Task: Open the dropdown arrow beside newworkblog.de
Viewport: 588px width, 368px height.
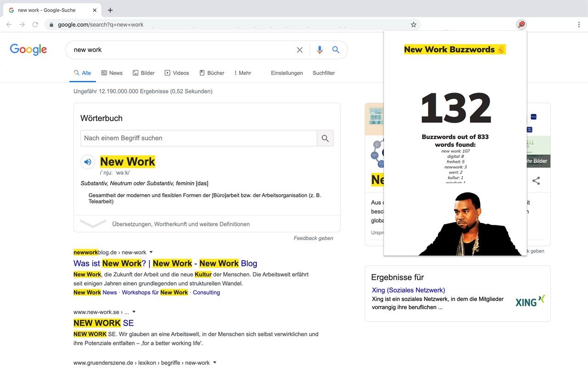Action: coord(152,252)
